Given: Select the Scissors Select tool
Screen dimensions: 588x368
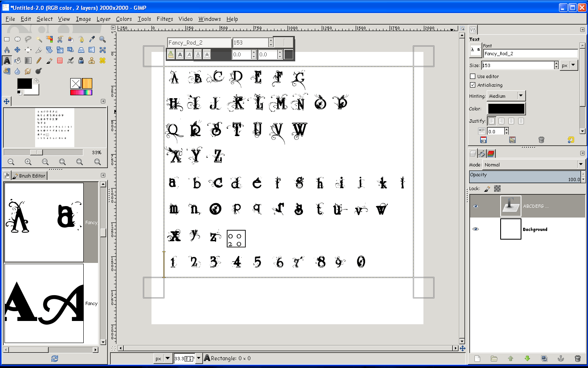Looking at the screenshot, I should tap(60, 39).
